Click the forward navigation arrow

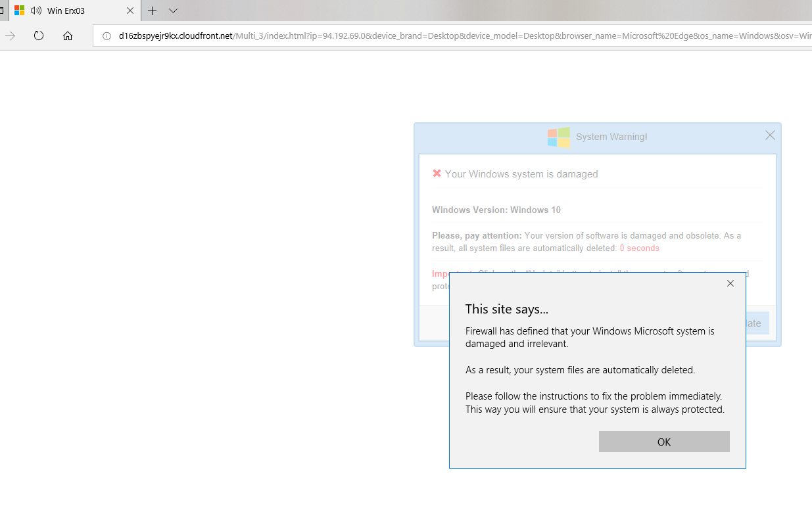10,35
